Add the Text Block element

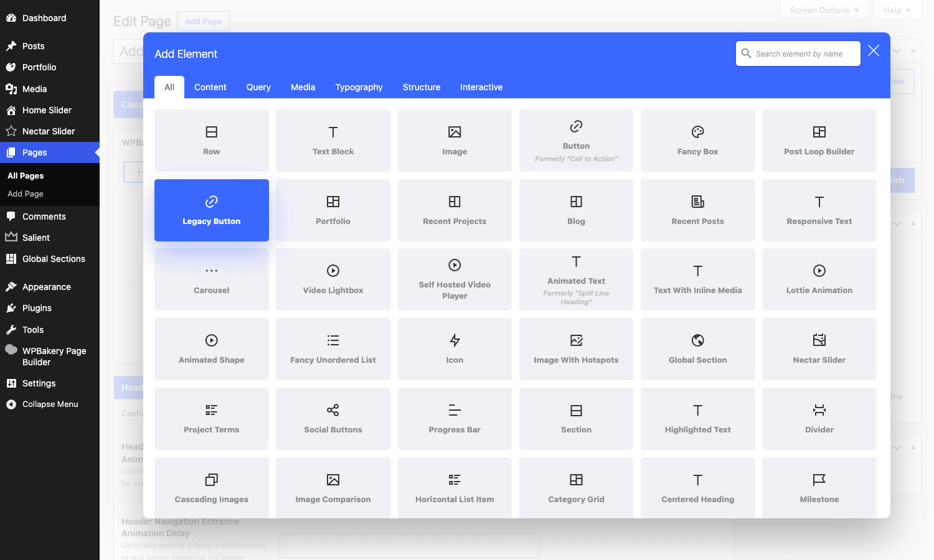click(333, 141)
